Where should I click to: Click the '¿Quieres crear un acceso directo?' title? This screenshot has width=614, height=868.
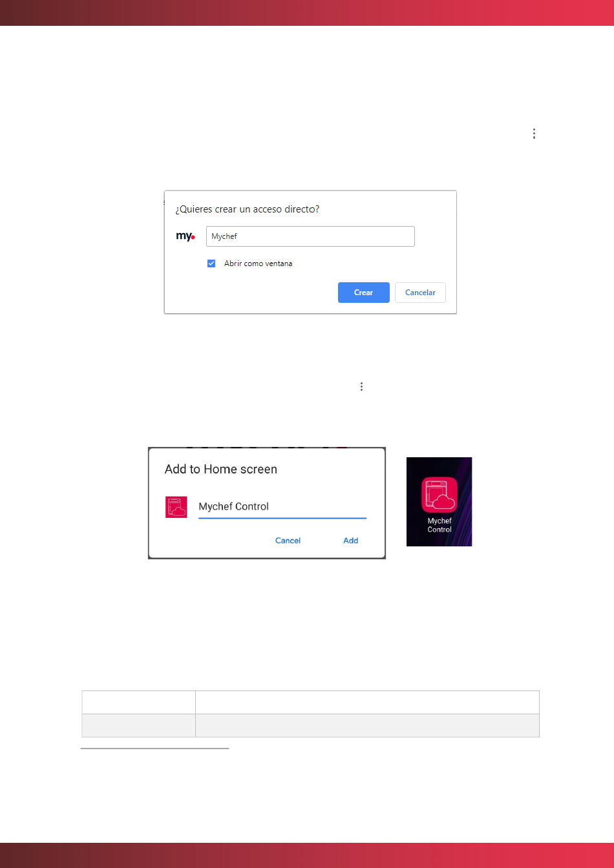point(248,210)
